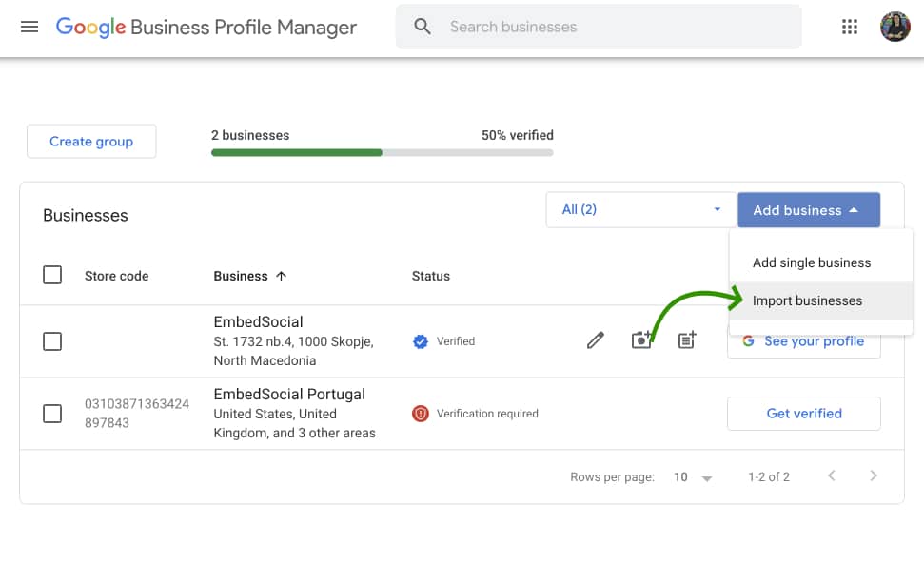Click the red verification required icon
Image resolution: width=924 pixels, height=562 pixels.
pyautogui.click(x=421, y=414)
